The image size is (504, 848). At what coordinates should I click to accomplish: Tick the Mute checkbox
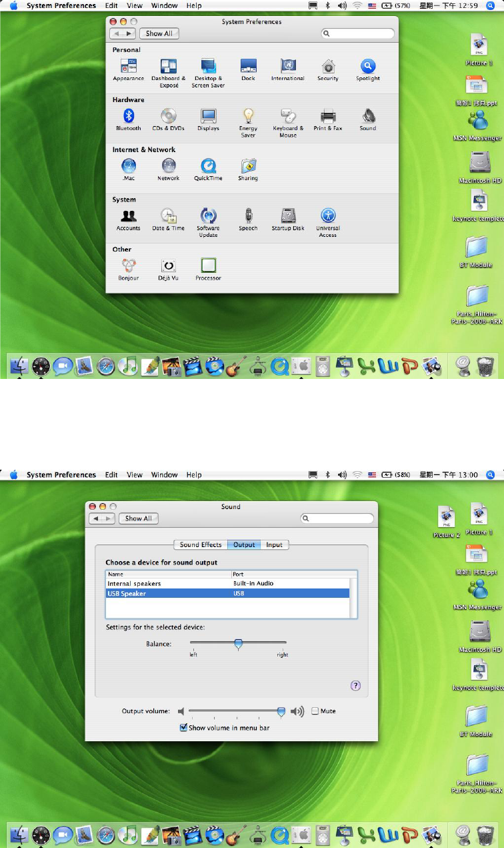point(315,711)
